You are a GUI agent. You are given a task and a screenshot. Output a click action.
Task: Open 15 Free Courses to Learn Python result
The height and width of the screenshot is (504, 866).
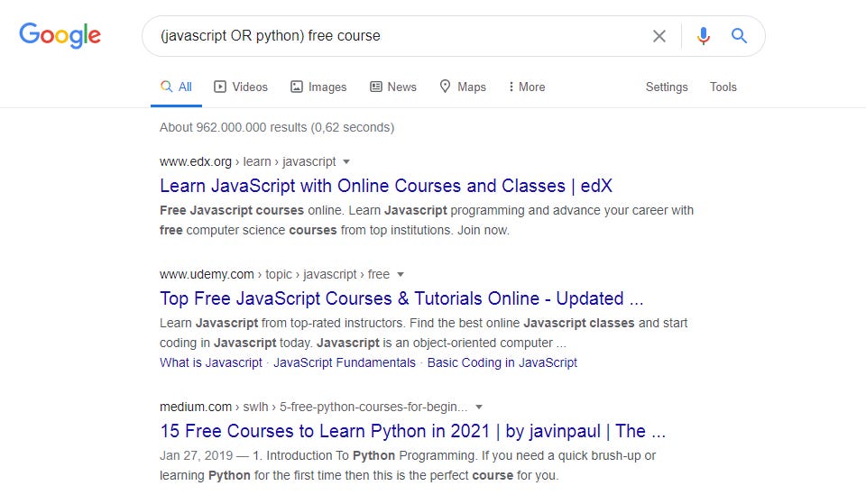(x=412, y=431)
